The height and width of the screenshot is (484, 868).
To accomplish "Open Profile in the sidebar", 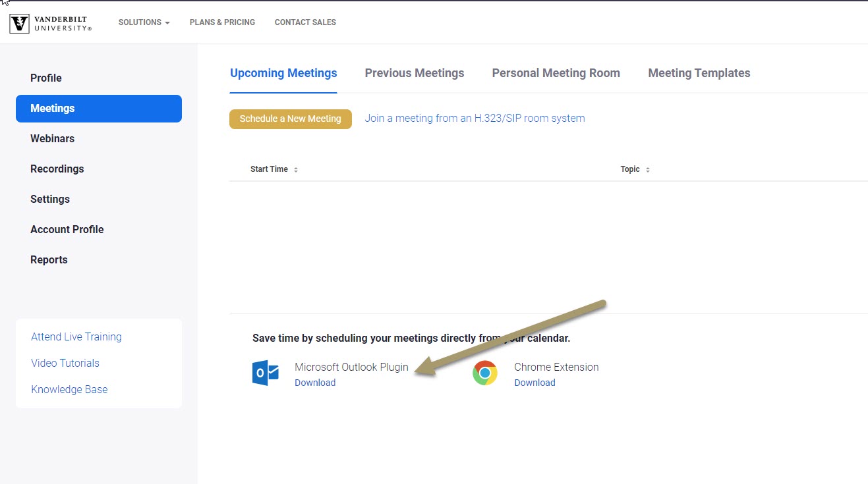I will [46, 78].
